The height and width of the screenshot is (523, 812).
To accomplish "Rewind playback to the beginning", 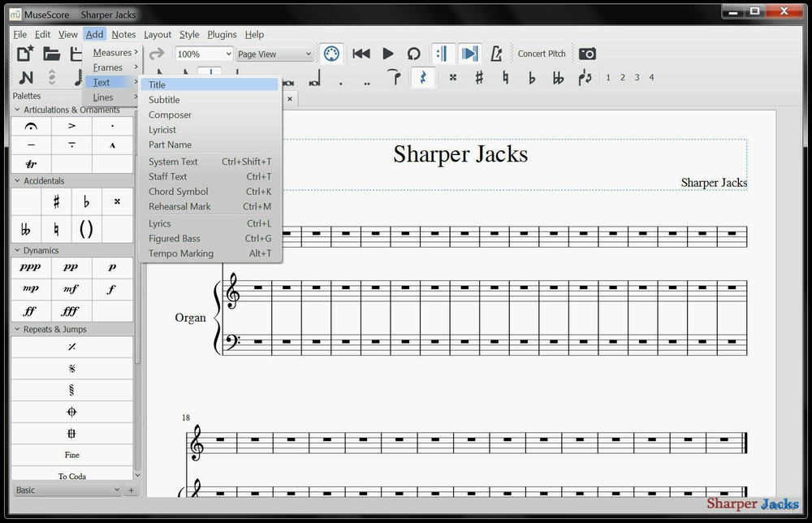I will point(361,54).
